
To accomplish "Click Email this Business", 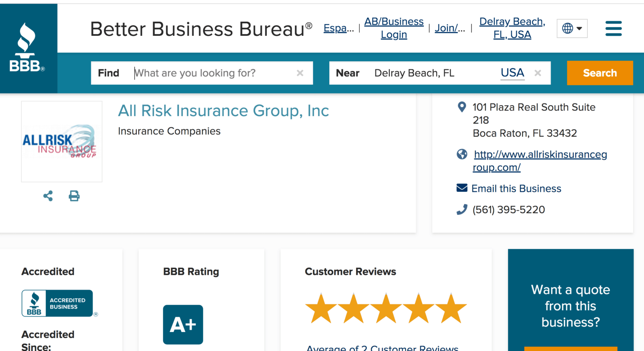I will pos(516,189).
